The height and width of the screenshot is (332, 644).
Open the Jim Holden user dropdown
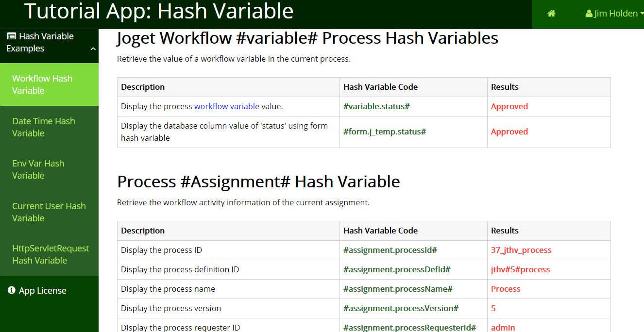[614, 14]
